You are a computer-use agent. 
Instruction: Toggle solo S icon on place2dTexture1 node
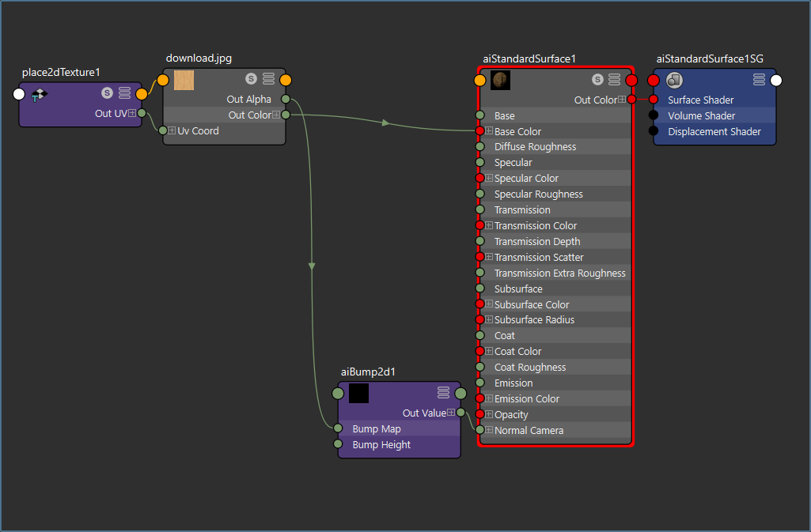(107, 93)
